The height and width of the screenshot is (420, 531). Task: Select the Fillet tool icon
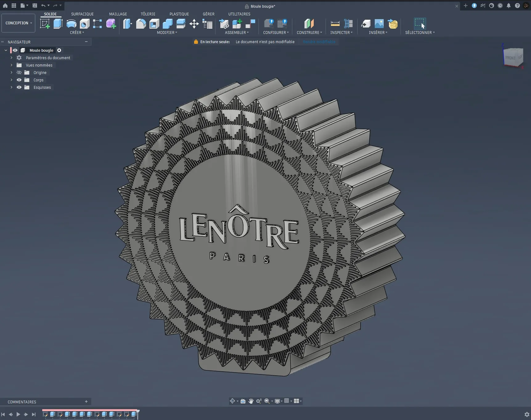coord(141,24)
